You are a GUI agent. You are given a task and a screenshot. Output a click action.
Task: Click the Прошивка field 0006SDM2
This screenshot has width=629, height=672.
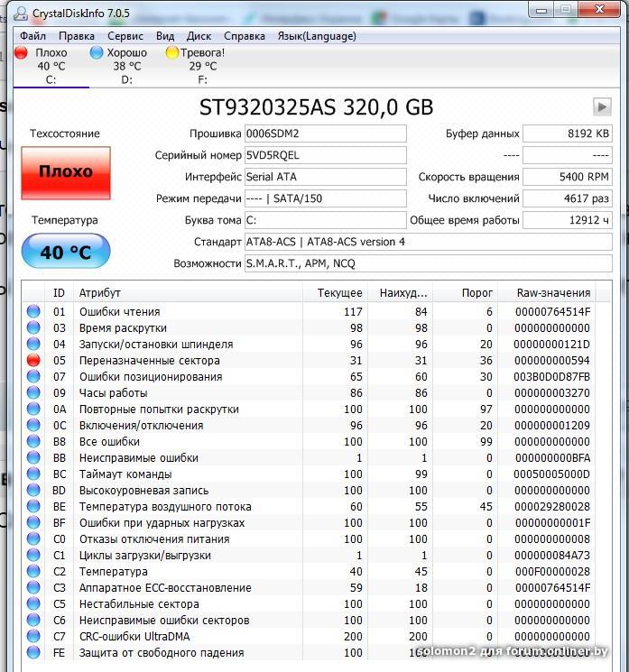(326, 133)
